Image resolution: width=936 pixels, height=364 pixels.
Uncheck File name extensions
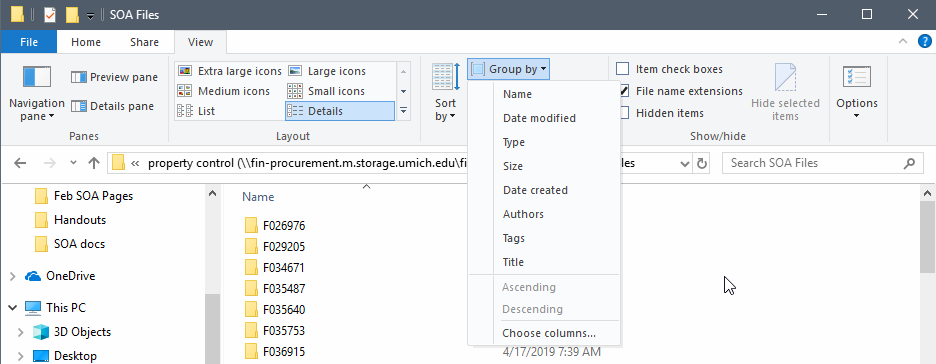[x=679, y=91]
